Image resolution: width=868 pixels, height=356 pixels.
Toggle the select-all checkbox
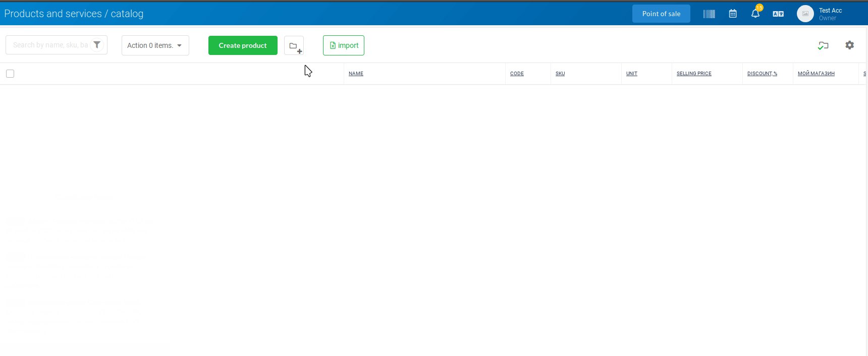pyautogui.click(x=10, y=74)
